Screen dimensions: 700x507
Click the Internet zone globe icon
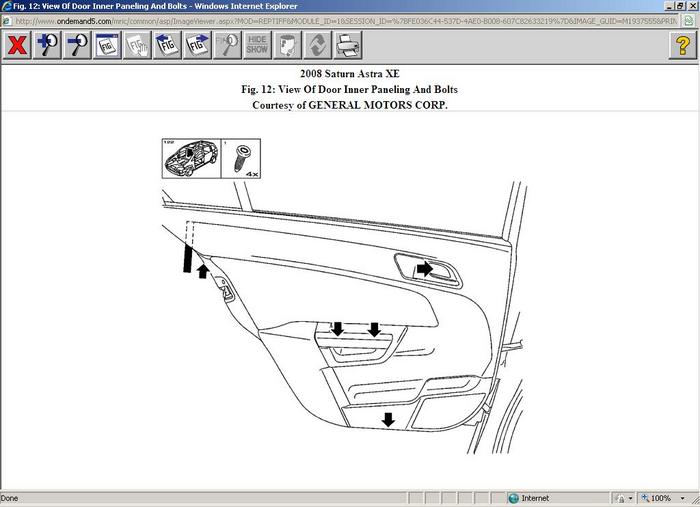[513, 498]
